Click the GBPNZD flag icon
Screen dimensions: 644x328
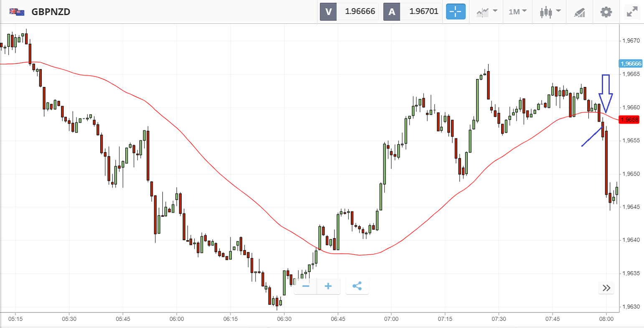point(17,12)
